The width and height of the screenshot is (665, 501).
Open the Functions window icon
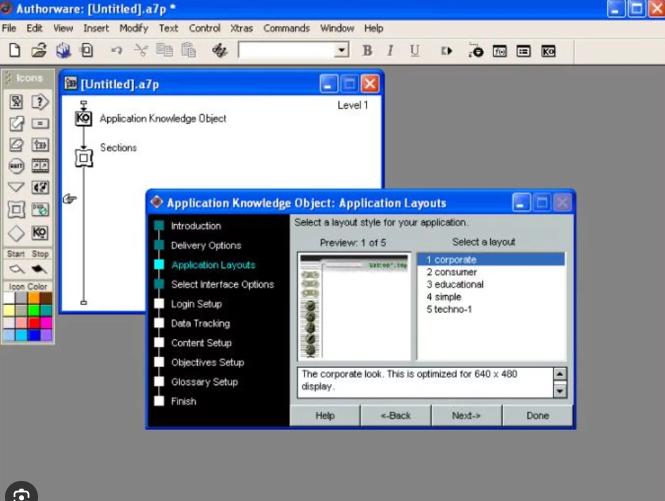(500, 51)
